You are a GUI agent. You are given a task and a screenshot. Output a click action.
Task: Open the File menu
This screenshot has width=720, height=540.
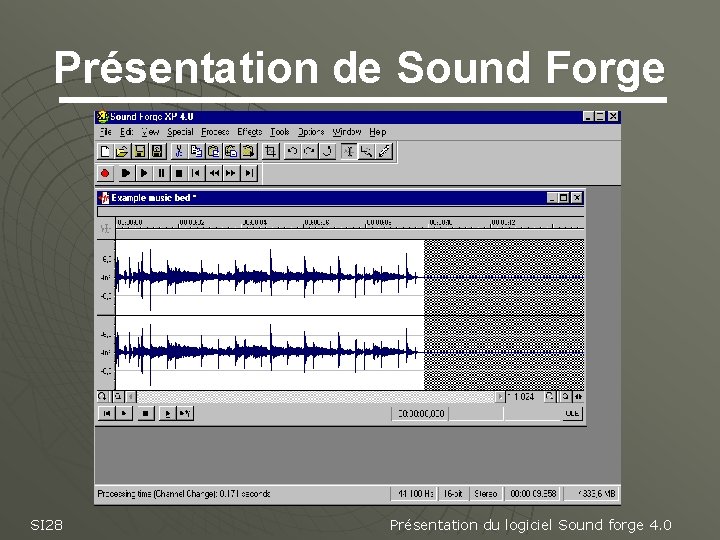[x=106, y=132]
